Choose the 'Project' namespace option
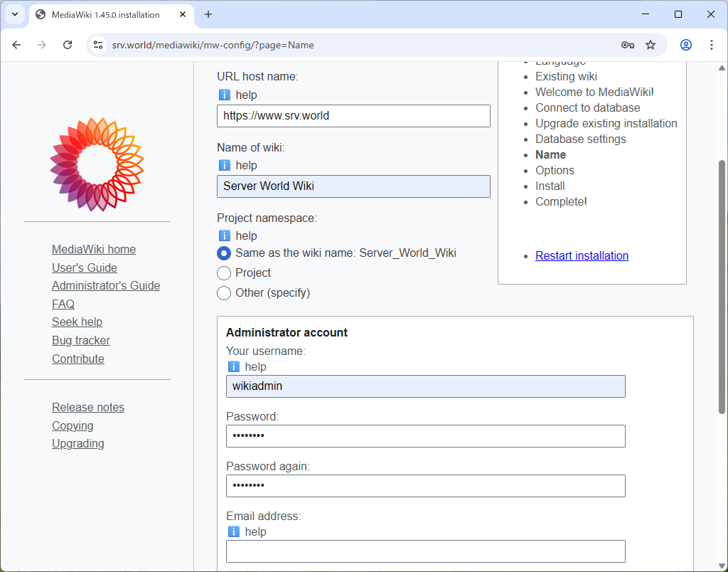Image resolution: width=728 pixels, height=572 pixels. click(224, 272)
